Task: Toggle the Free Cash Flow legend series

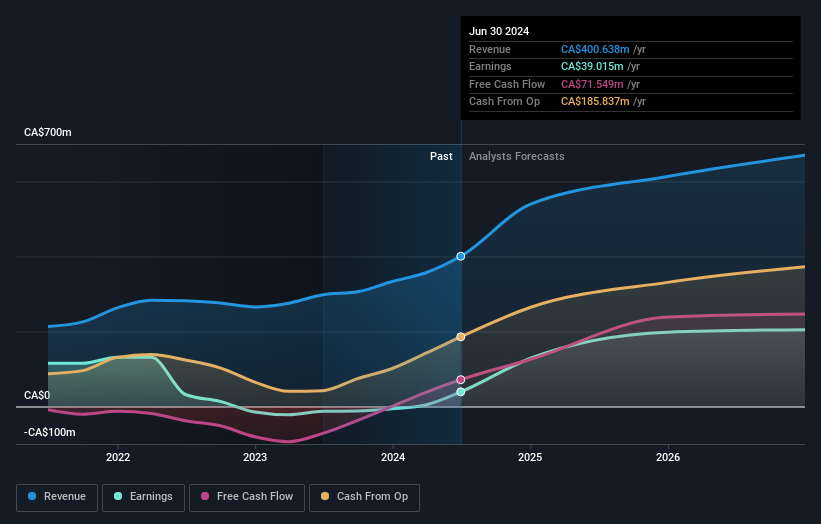Action: coord(247,497)
